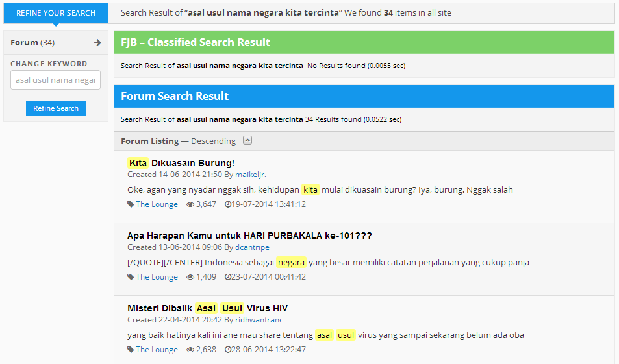Open thread Kita Dikuasain Burung!
The width and height of the screenshot is (619, 364).
(x=181, y=163)
